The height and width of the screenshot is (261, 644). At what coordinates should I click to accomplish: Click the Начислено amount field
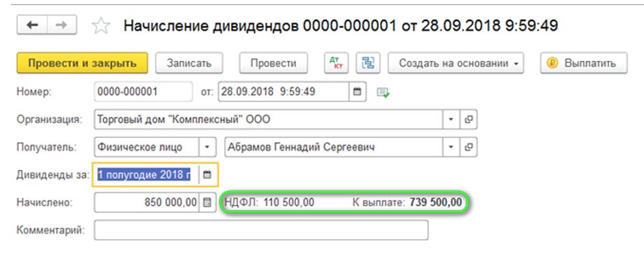(x=146, y=202)
